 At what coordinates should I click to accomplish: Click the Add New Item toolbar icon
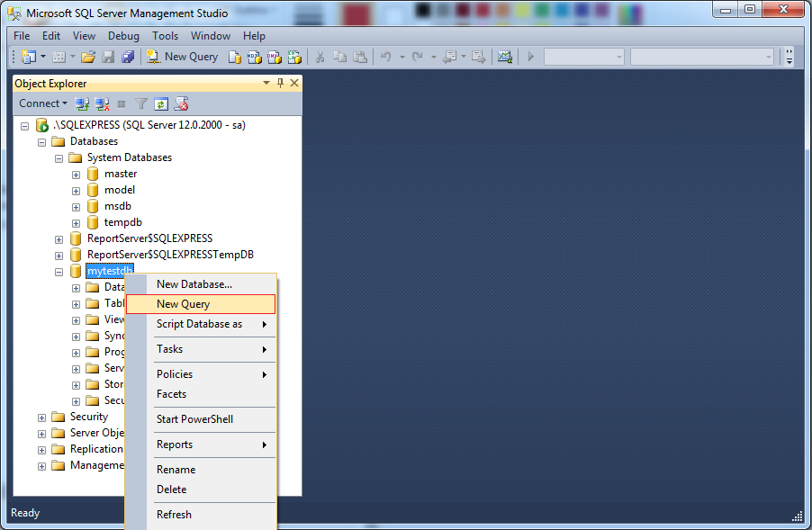[x=59, y=57]
